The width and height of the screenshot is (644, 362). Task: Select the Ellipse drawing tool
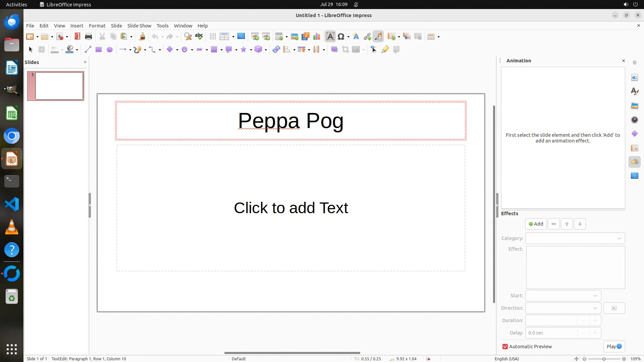(x=109, y=50)
